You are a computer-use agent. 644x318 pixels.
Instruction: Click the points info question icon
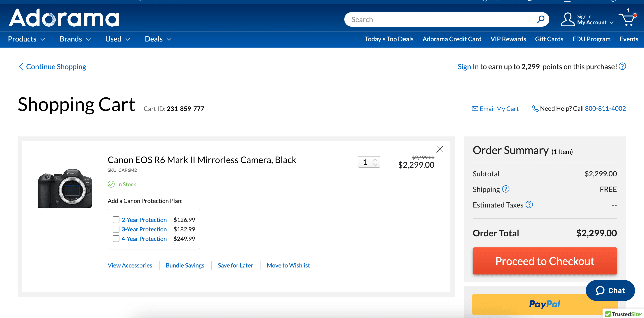click(622, 66)
